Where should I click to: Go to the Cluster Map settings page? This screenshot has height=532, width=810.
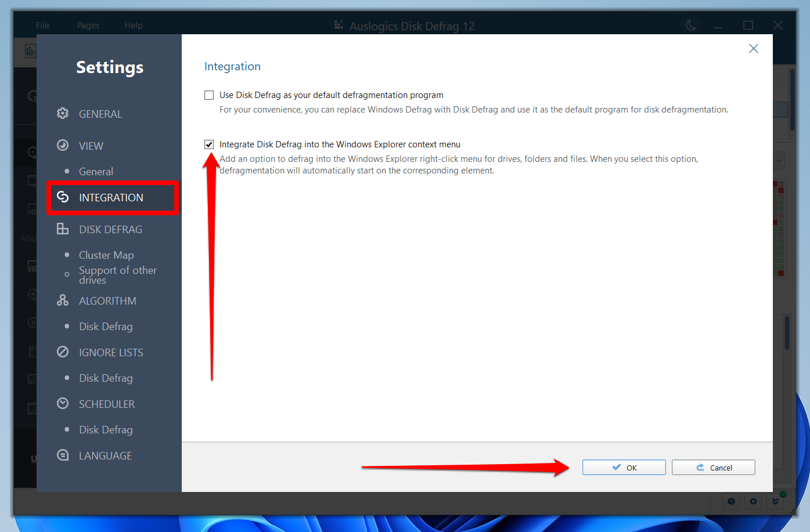coord(106,255)
